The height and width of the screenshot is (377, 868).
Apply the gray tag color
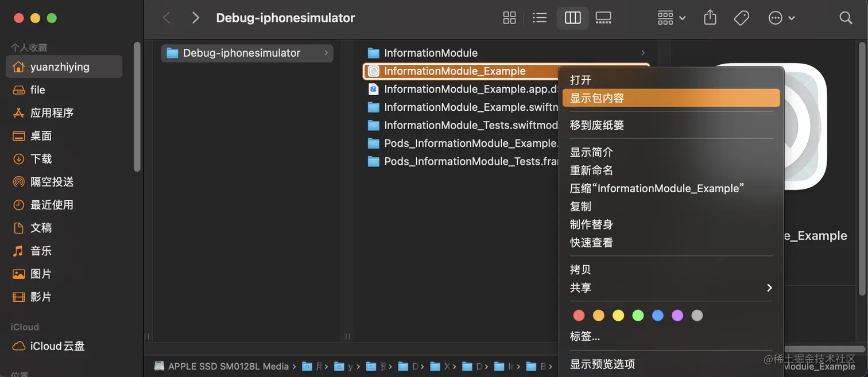(697, 315)
